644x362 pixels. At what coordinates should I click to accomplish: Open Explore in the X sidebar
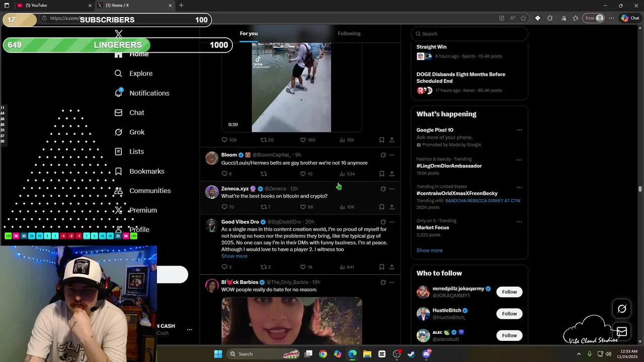(x=134, y=73)
